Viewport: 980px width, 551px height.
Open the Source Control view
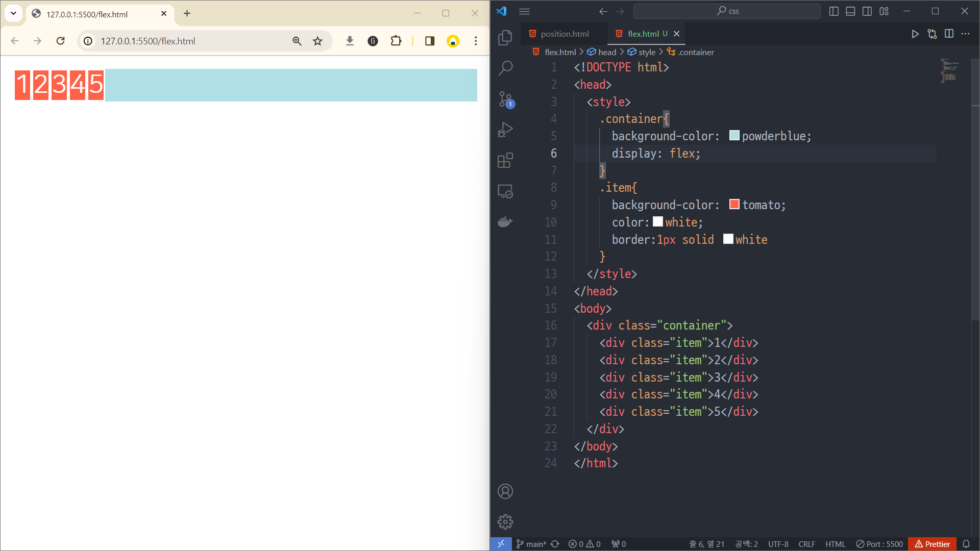point(505,99)
